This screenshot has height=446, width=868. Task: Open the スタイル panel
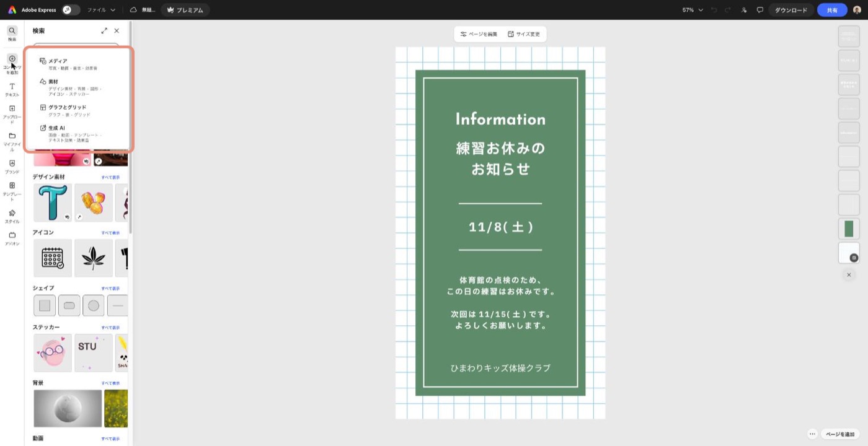pos(12,216)
